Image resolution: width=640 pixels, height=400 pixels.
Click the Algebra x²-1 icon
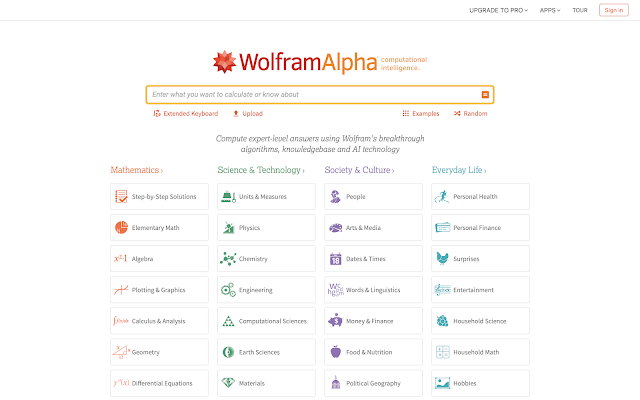(120, 258)
